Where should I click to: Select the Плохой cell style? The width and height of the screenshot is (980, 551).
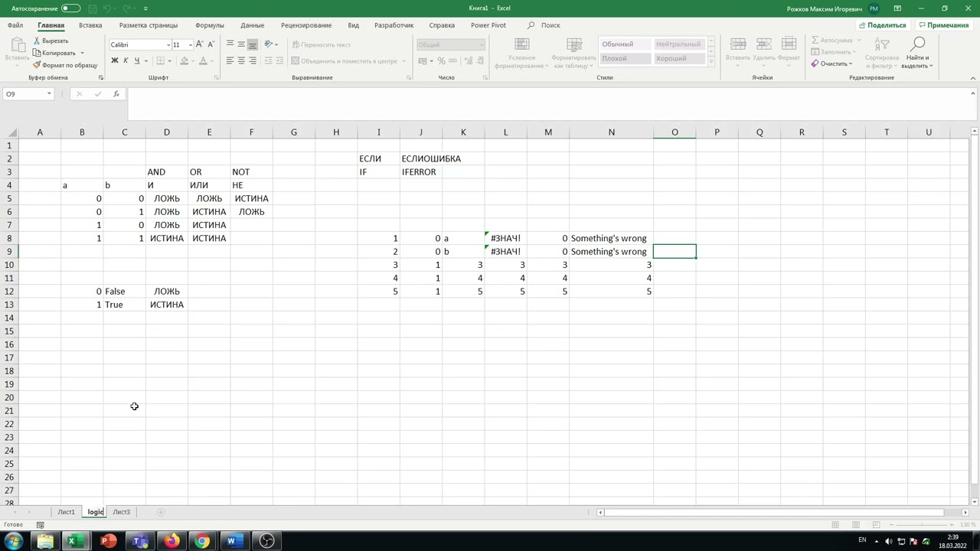tap(625, 58)
